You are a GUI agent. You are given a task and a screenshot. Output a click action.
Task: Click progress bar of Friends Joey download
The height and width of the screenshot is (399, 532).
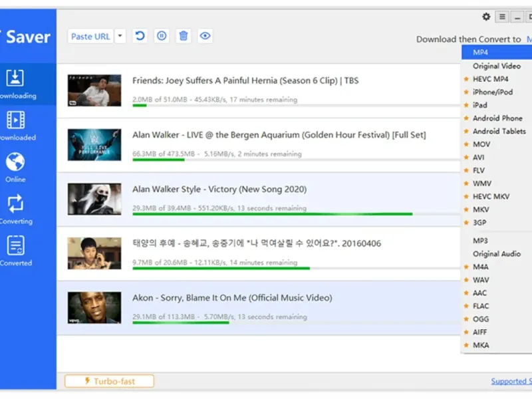296,106
